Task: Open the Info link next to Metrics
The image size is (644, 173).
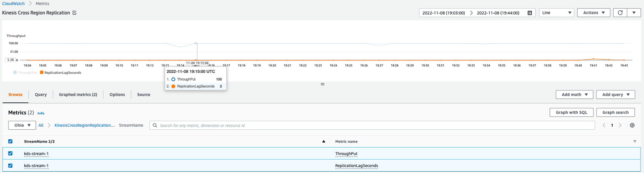Action: 41,113
